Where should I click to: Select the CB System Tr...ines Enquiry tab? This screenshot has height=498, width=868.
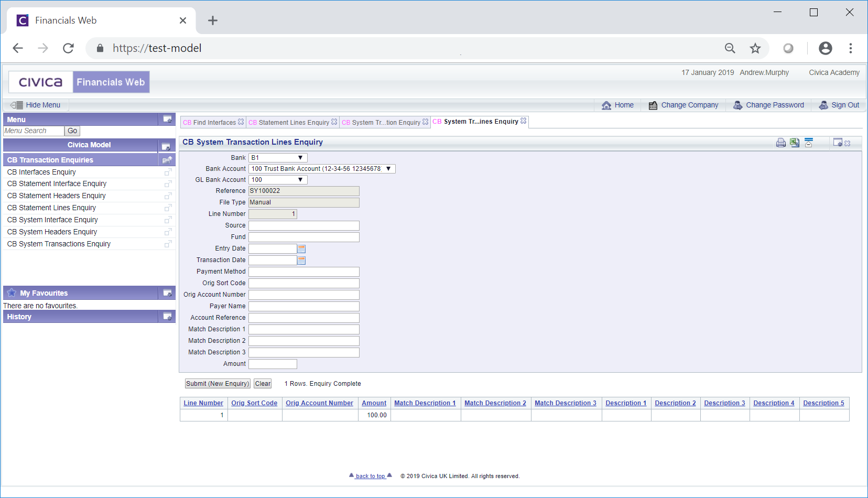coord(475,122)
